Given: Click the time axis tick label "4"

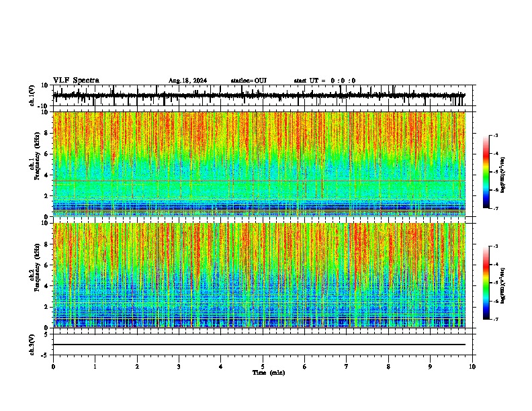Looking at the screenshot, I should coord(221,367).
